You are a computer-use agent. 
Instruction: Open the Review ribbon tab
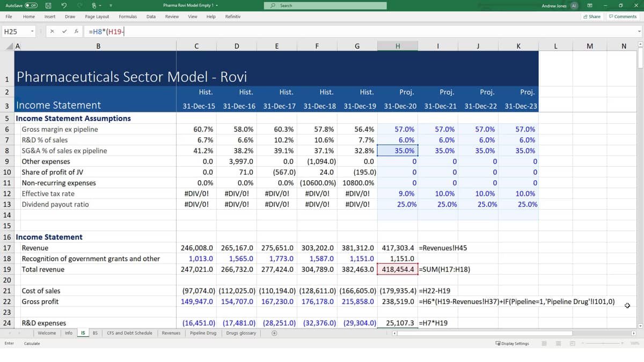tap(172, 17)
